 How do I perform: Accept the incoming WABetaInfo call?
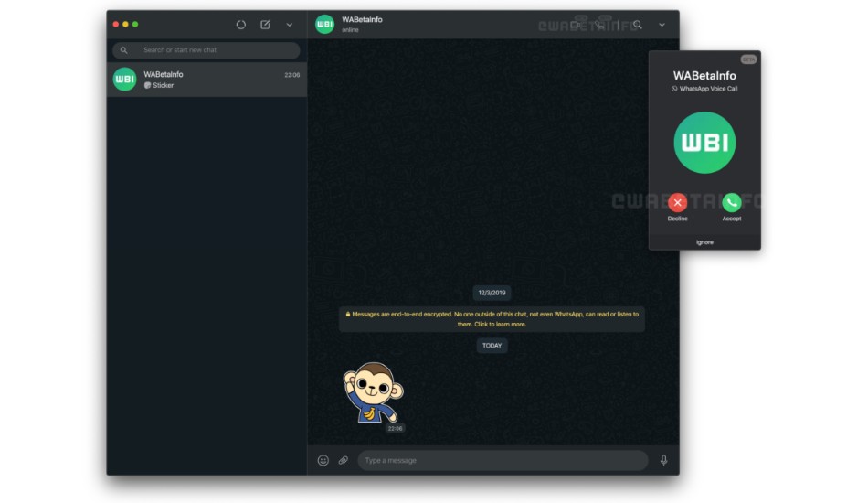732,203
